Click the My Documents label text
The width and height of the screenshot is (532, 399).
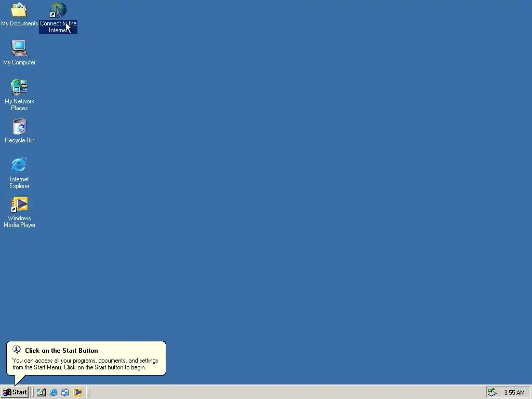tap(19, 23)
